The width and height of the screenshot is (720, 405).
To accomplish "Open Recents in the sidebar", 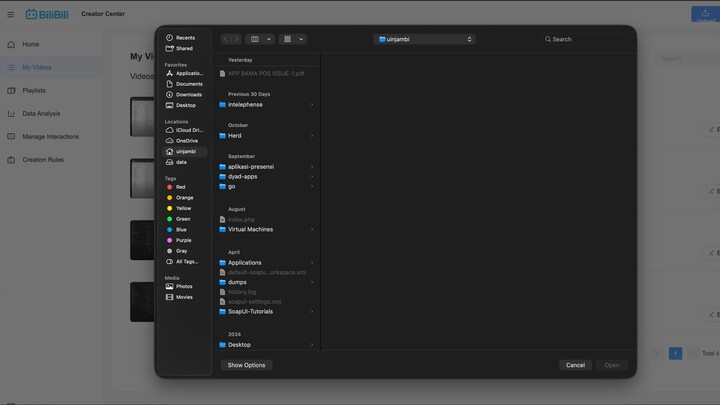I will (x=185, y=38).
